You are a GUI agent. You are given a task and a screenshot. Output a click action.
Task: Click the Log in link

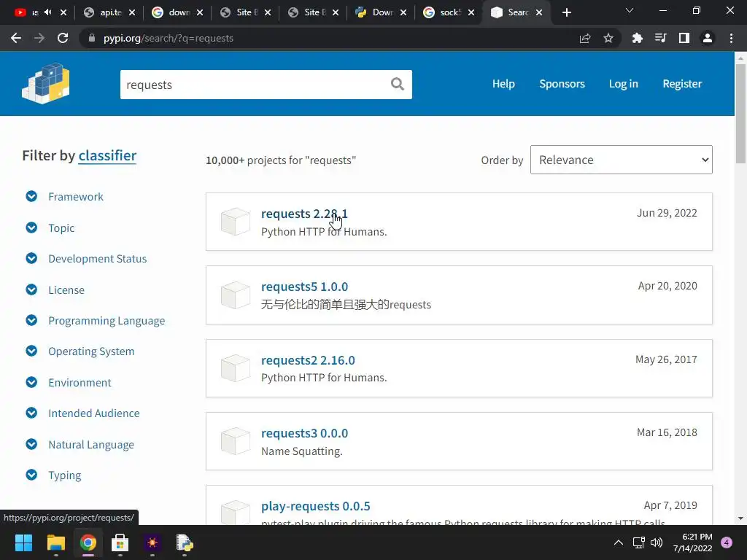point(624,84)
